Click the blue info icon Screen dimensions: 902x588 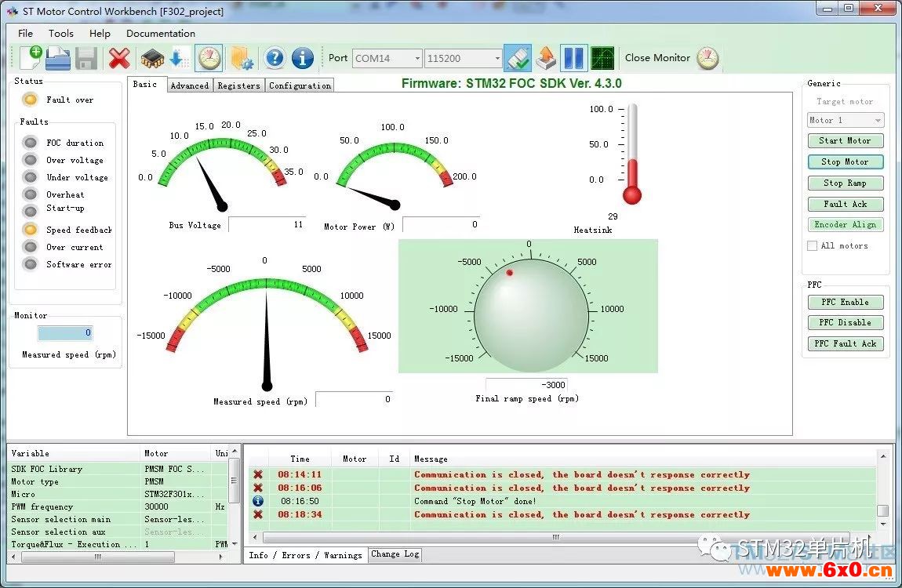tap(303, 58)
